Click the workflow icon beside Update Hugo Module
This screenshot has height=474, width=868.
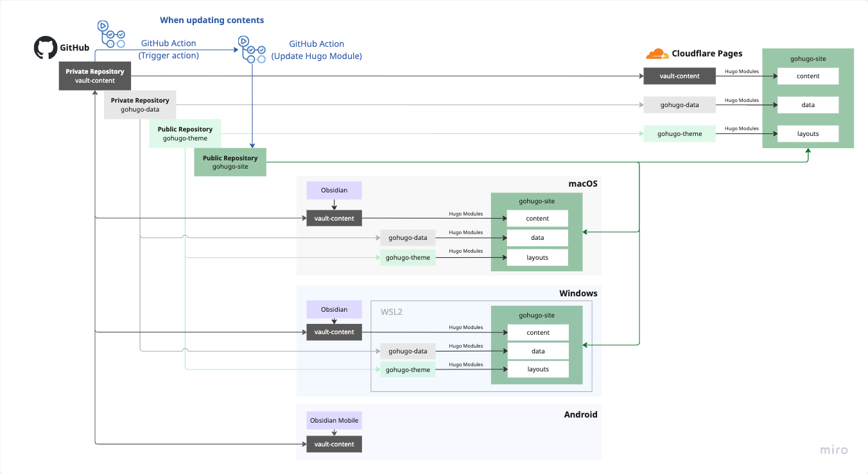point(253,50)
